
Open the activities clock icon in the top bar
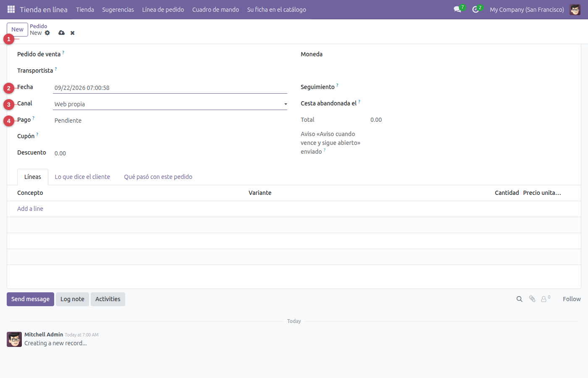(x=475, y=9)
